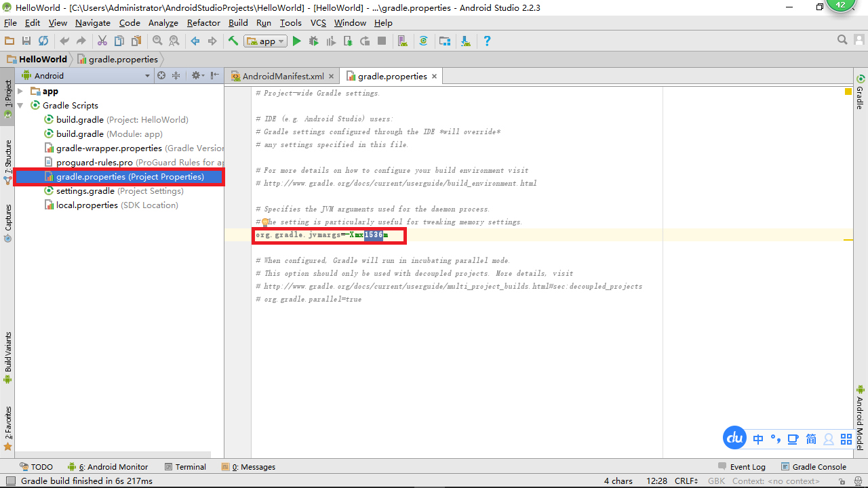Click the Paste clipboard icon
This screenshot has width=868, height=488.
coord(136,41)
